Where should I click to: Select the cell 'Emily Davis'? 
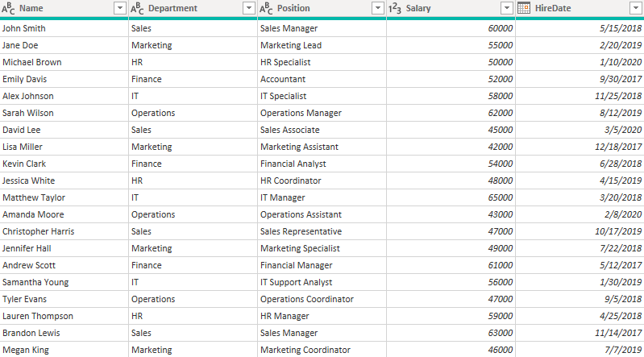point(64,79)
